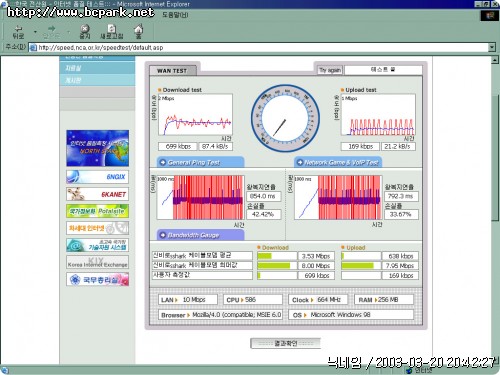Click the address bar URL field

point(259,47)
